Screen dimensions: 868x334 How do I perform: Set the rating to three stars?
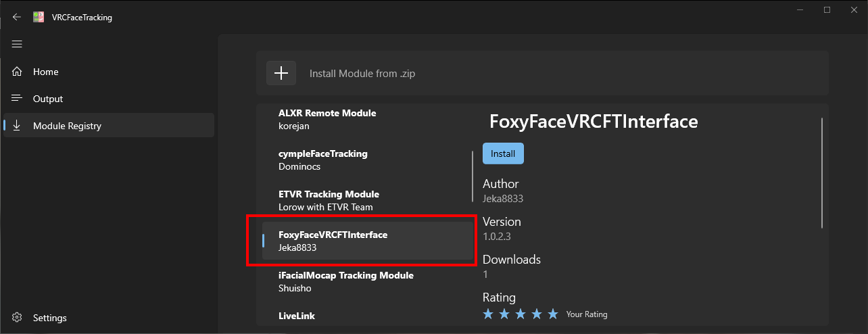[521, 314]
